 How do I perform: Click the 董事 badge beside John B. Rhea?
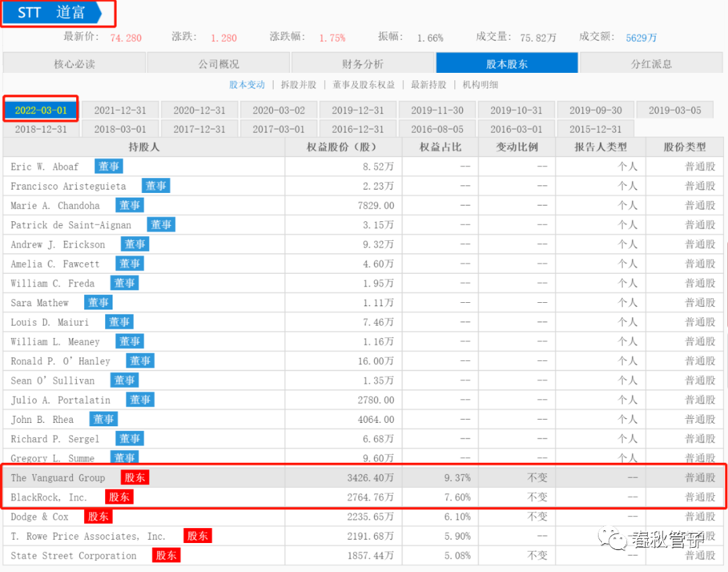[104, 419]
